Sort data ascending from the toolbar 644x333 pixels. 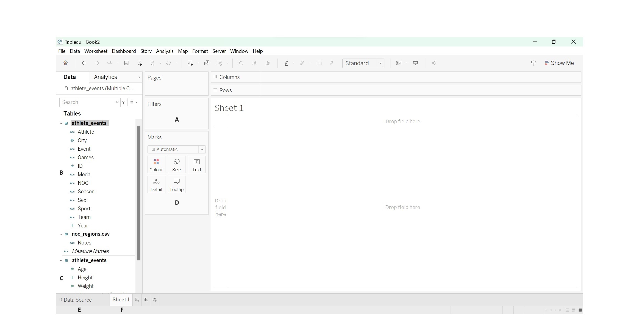pyautogui.click(x=254, y=63)
